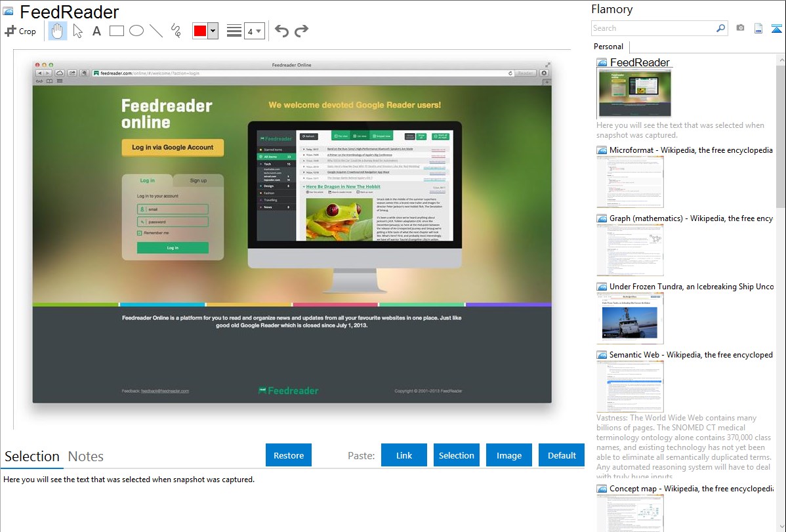Select the Microformat snapshot thumbnail
The image size is (786, 532).
pos(630,182)
